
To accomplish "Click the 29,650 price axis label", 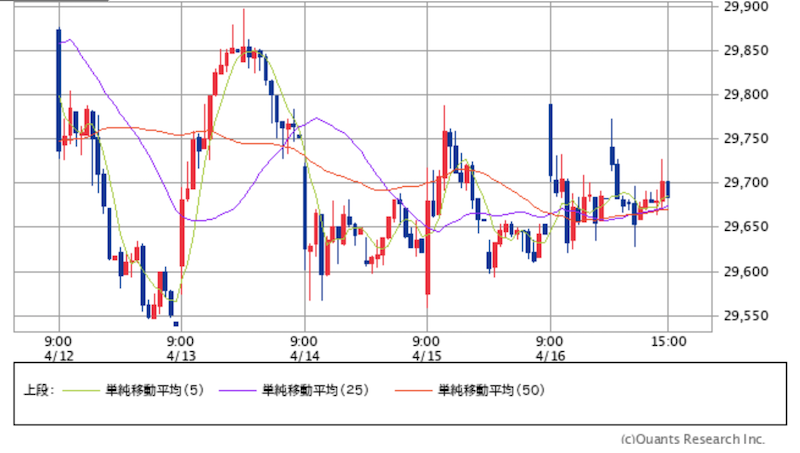I will click(x=746, y=227).
